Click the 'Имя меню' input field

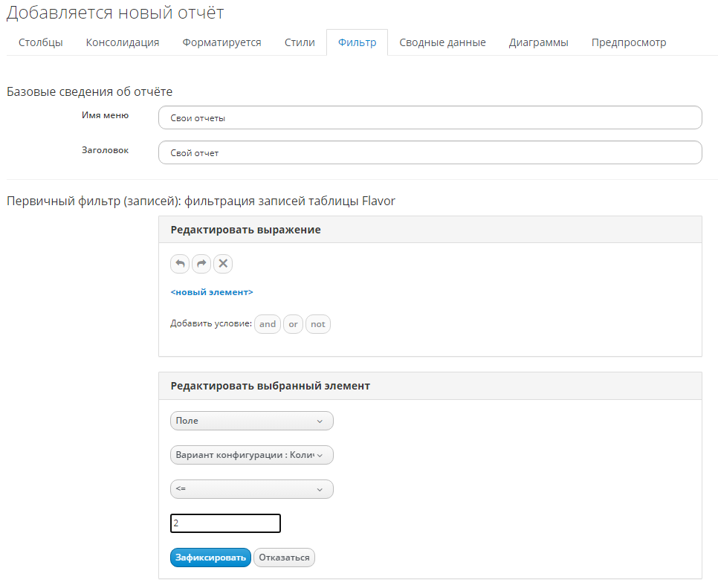click(430, 117)
